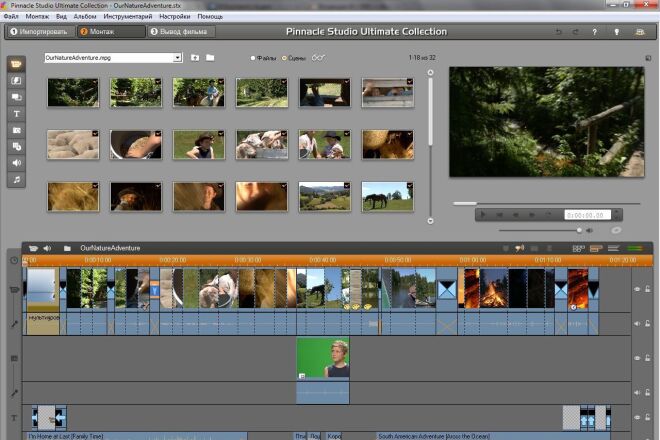The image size is (660, 440).
Task: Switch to Storyboard view icon
Action: point(578,248)
